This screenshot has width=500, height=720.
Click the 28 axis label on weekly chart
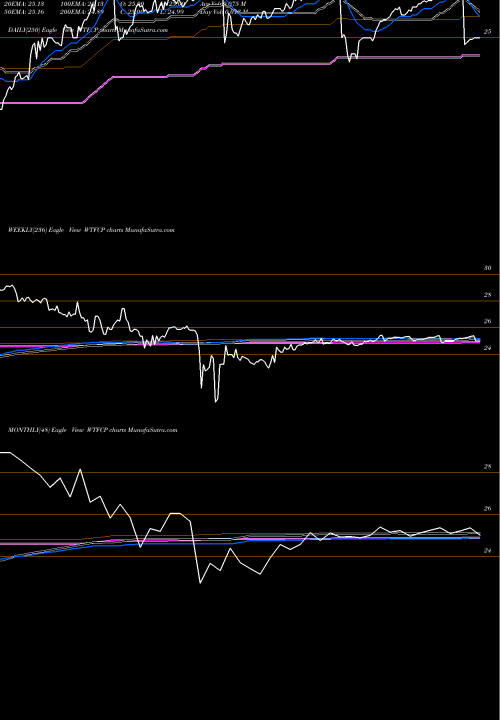pyautogui.click(x=487, y=295)
